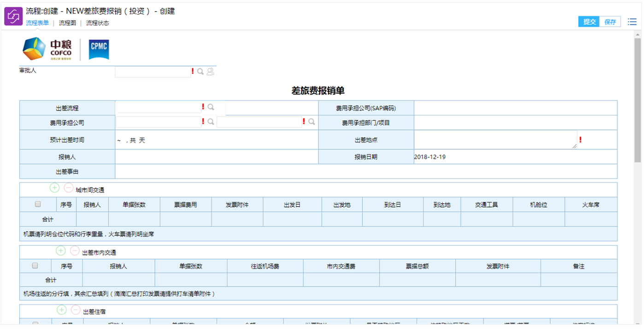
Task: Click the 保存 button
Action: coord(610,22)
